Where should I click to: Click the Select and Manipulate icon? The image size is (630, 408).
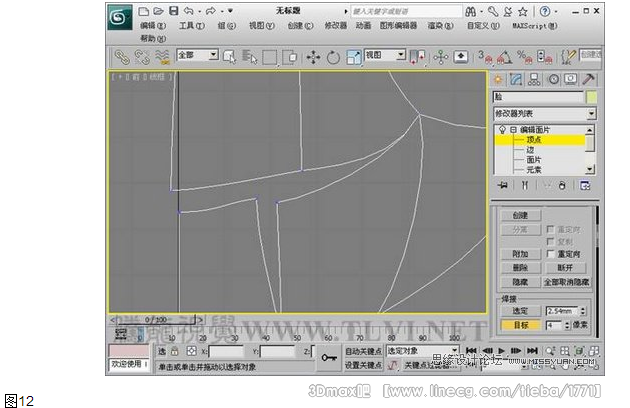[x=441, y=57]
